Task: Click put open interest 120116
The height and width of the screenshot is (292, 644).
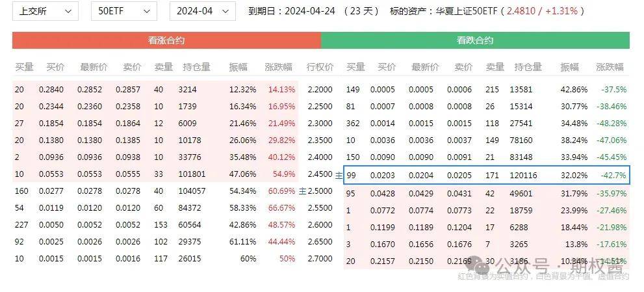Action: pyautogui.click(x=523, y=176)
